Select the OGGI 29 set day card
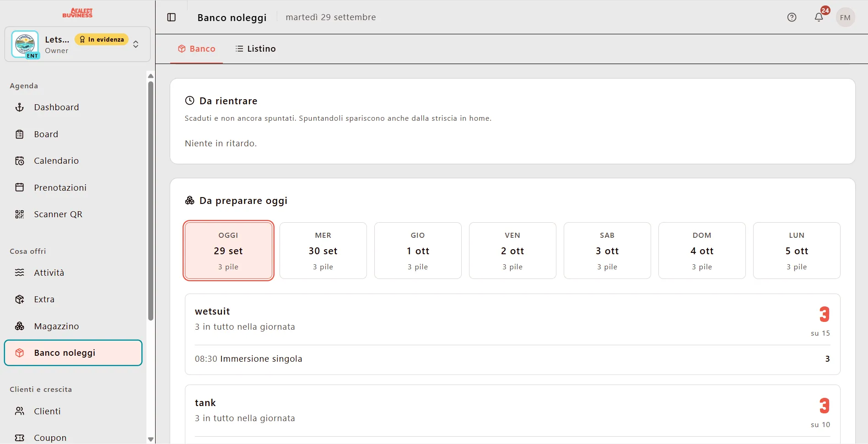This screenshot has width=868, height=444. pyautogui.click(x=228, y=251)
